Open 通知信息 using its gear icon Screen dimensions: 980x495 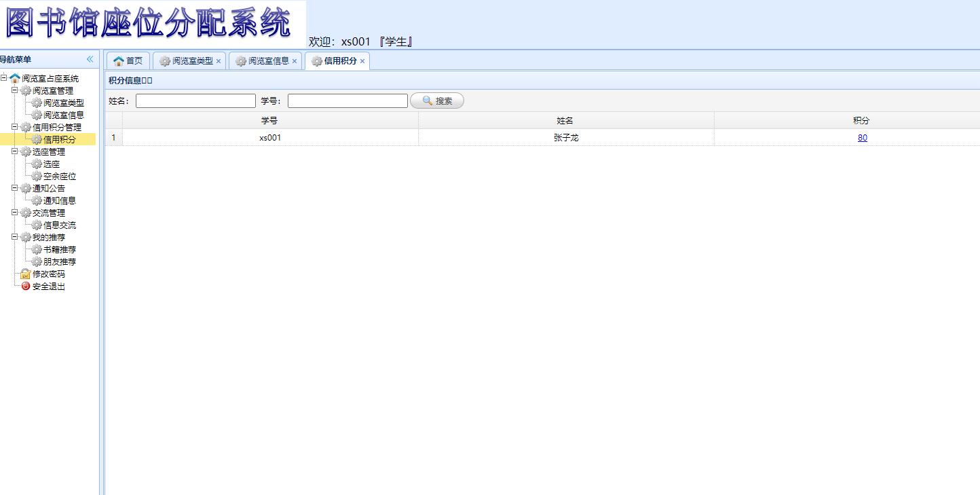pos(37,200)
